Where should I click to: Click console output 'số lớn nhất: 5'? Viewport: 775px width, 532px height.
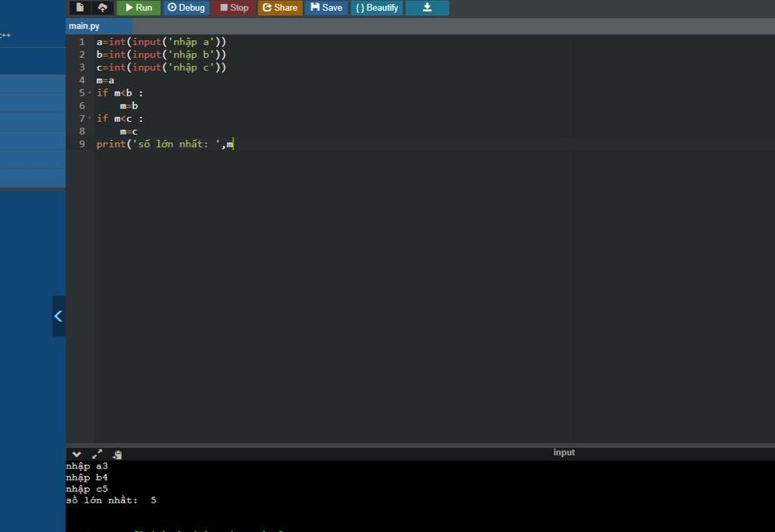pyautogui.click(x=111, y=500)
